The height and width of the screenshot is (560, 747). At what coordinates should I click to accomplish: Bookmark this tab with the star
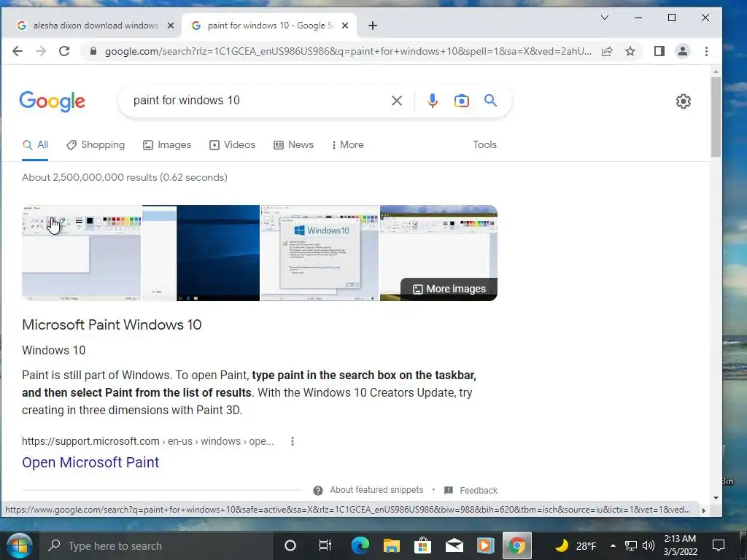tap(630, 52)
